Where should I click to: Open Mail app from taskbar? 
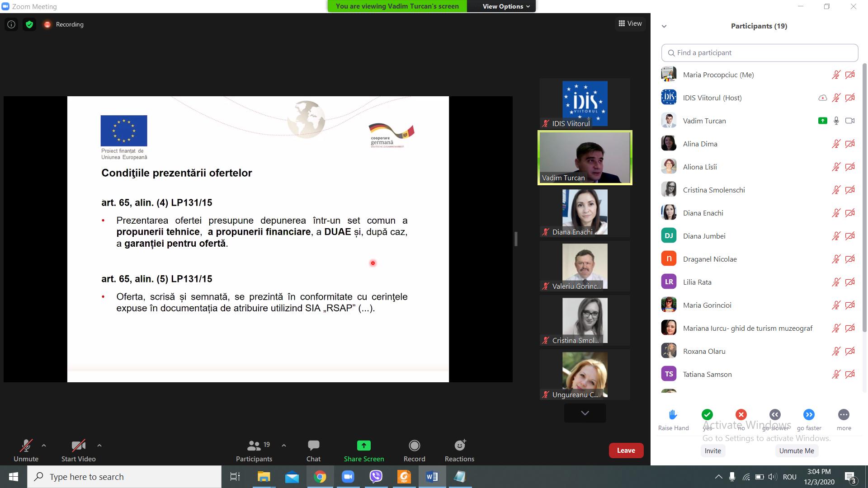click(x=292, y=477)
